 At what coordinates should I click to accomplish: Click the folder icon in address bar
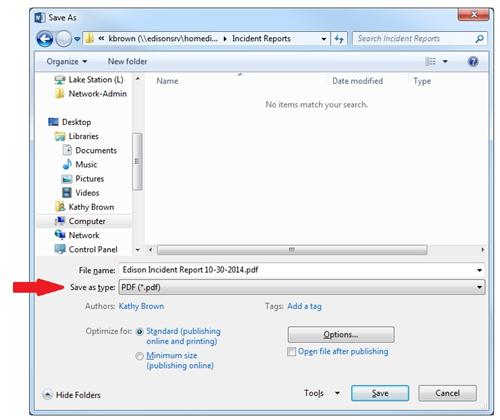point(89,39)
